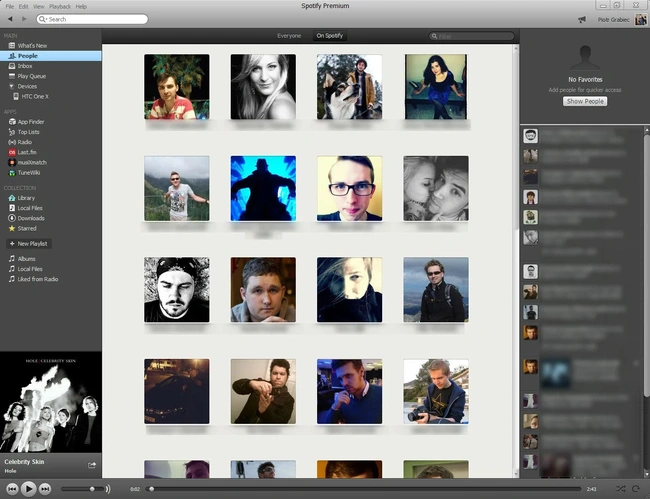Open the Downloads collection
This screenshot has height=499, width=650.
tap(30, 218)
